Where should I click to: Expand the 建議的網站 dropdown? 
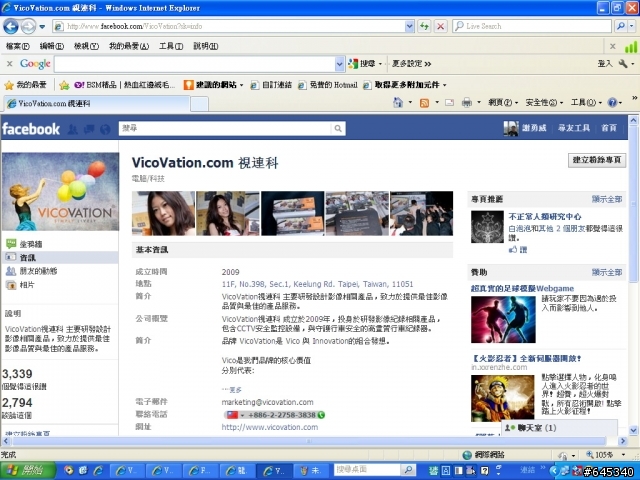click(241, 85)
